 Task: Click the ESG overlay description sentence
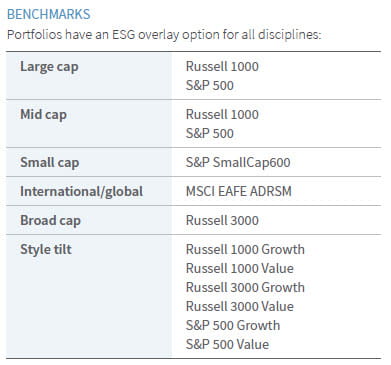[164, 35]
